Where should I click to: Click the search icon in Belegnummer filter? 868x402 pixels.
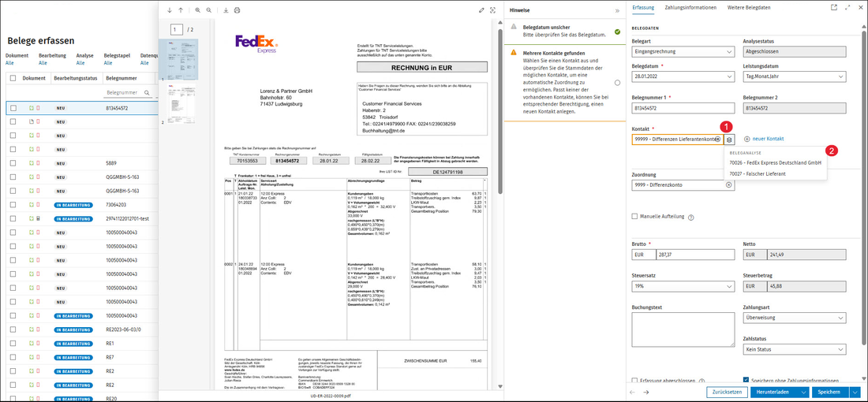point(147,93)
